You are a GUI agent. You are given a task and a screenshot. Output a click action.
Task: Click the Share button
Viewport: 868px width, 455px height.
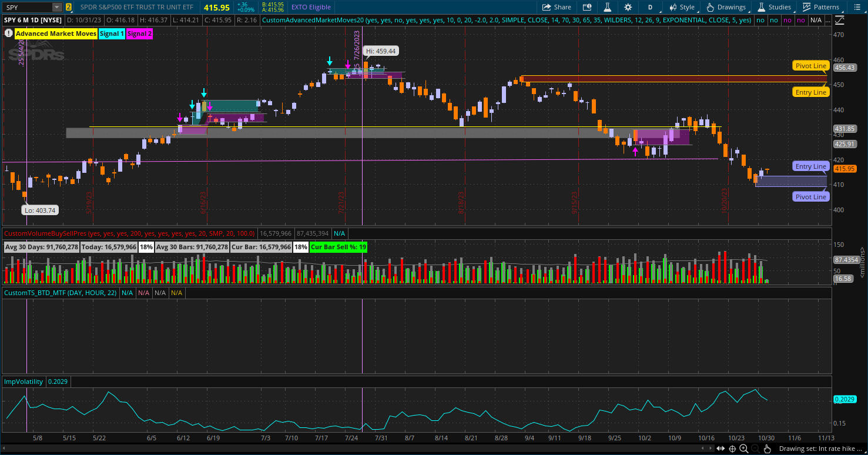pyautogui.click(x=556, y=7)
